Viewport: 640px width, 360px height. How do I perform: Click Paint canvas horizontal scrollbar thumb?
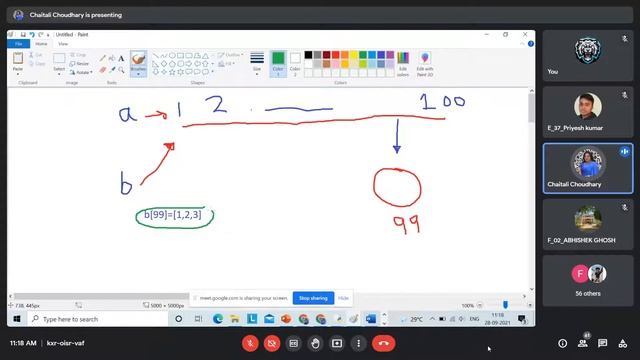pos(101,296)
